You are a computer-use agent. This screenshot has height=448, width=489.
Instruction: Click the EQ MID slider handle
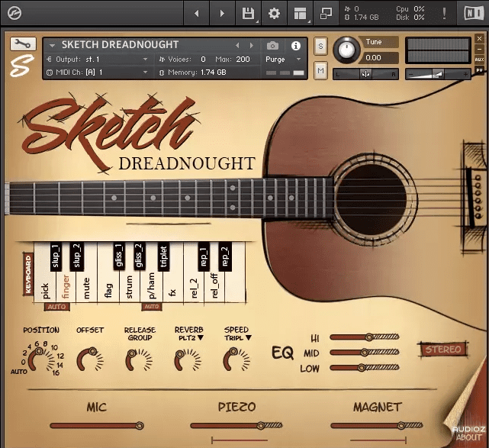tap(364, 353)
